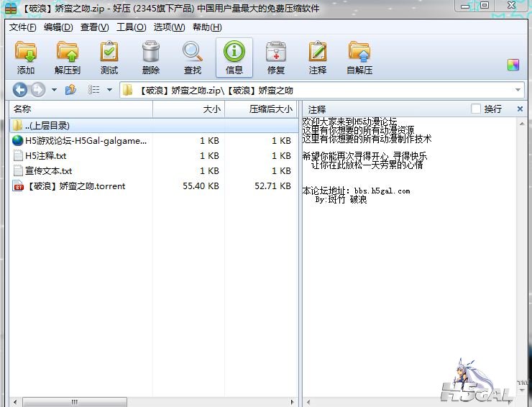
Task: Open the 文件(F) menu
Action: coord(23,27)
